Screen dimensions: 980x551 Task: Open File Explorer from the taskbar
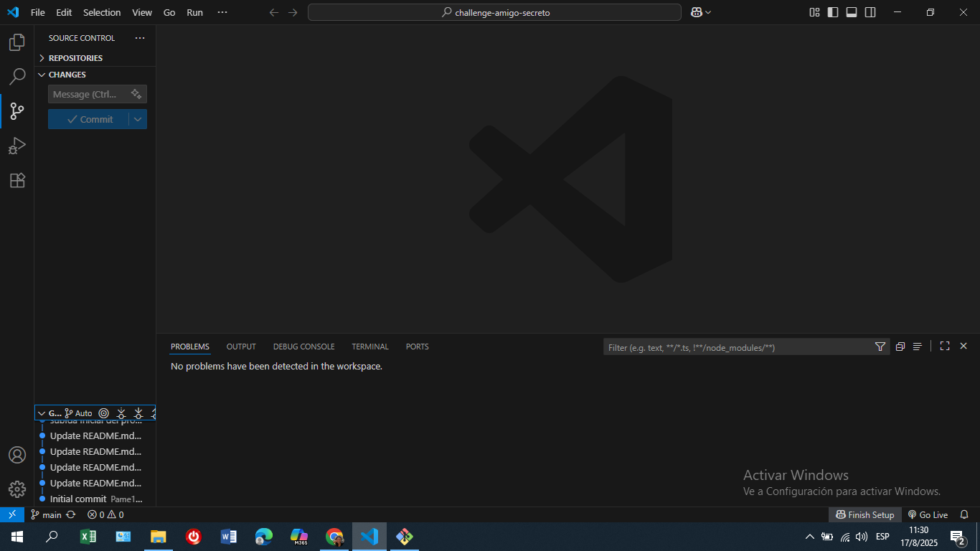point(158,537)
